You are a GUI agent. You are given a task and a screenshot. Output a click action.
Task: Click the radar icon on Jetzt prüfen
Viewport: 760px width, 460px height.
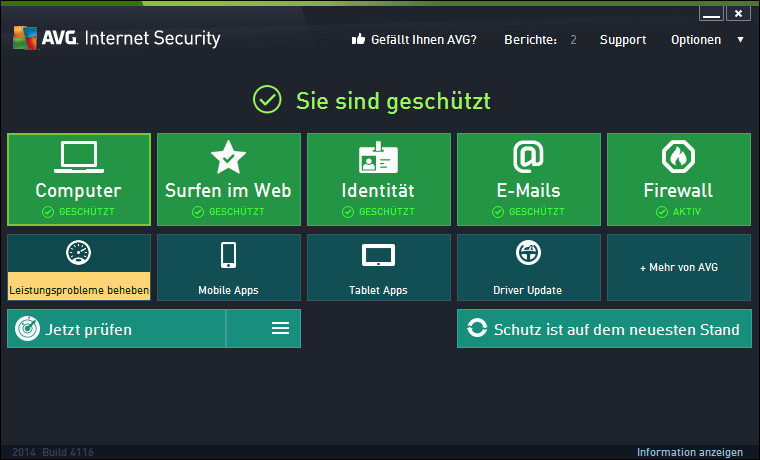[x=27, y=329]
